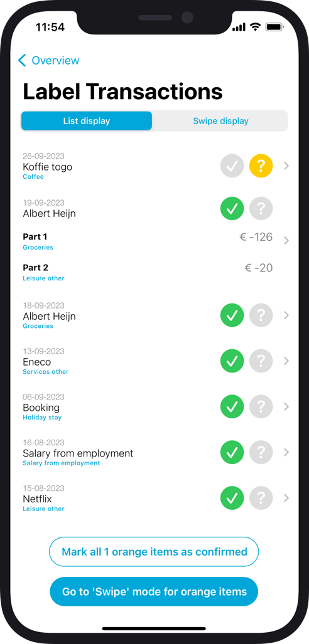
Task: Tap the yellow question mark for Koffie togo
Action: (261, 166)
